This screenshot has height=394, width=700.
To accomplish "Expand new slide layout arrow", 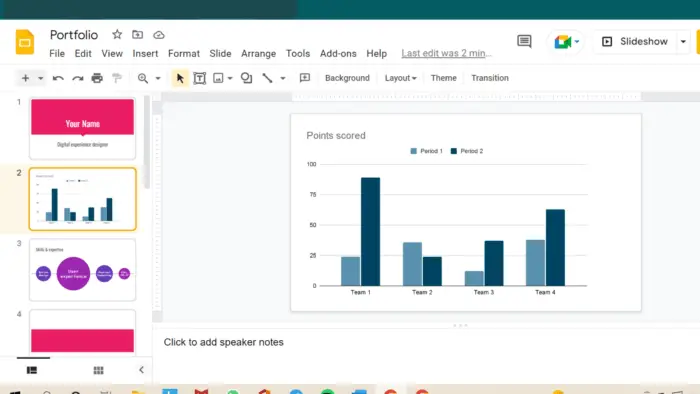I will coord(40,78).
